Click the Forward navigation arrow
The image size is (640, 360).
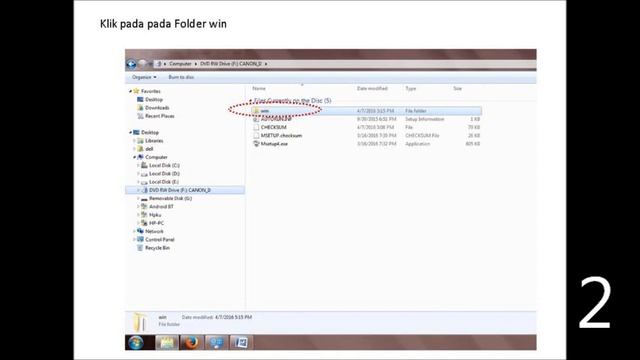click(142, 64)
